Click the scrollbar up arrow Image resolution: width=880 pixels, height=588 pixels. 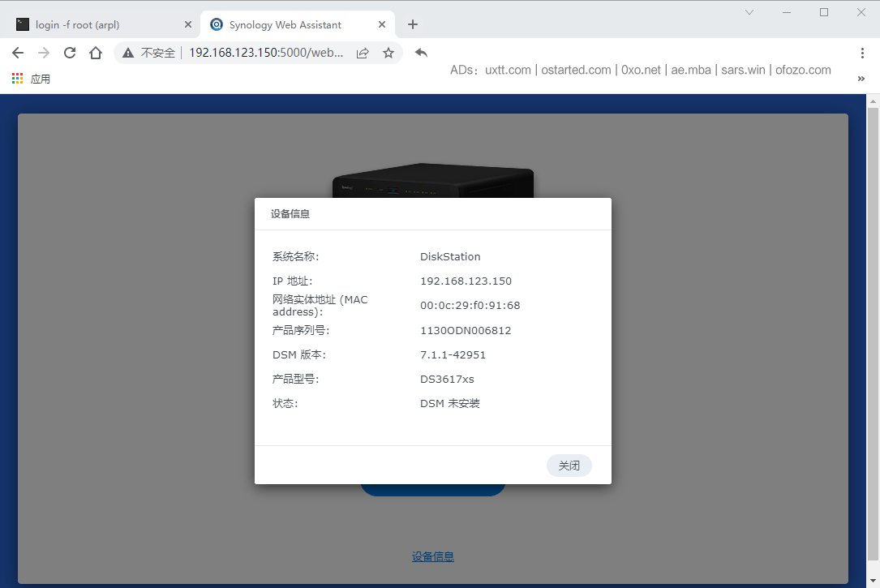(x=873, y=101)
